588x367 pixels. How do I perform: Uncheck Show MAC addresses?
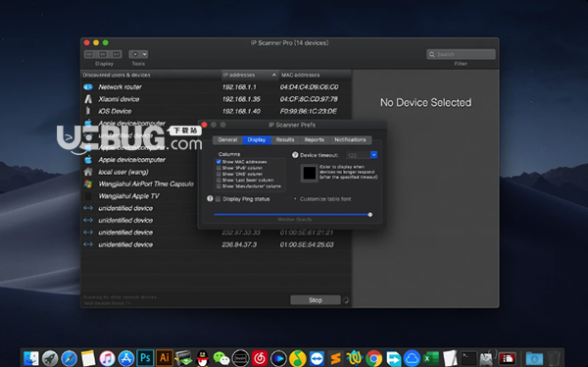[x=219, y=162]
